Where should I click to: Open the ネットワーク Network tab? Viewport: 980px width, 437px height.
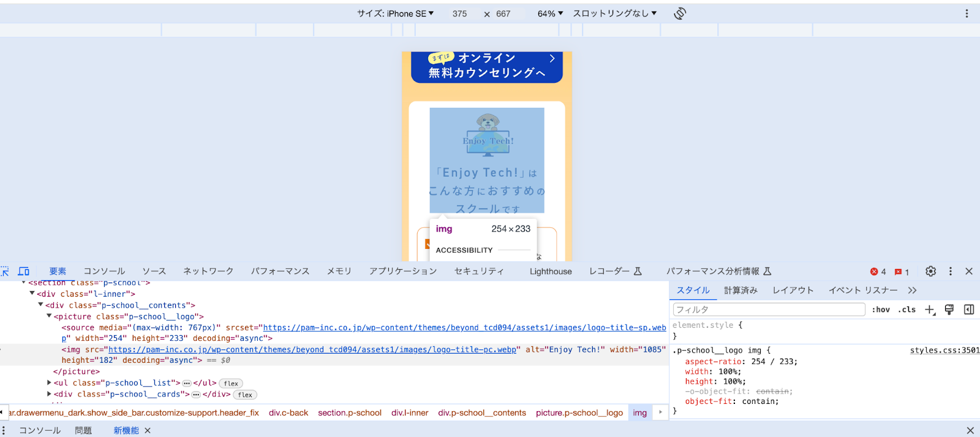click(208, 271)
